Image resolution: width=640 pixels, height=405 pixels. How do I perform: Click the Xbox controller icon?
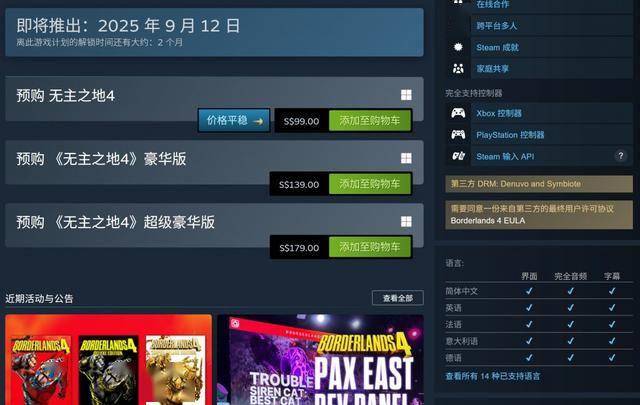[458, 113]
